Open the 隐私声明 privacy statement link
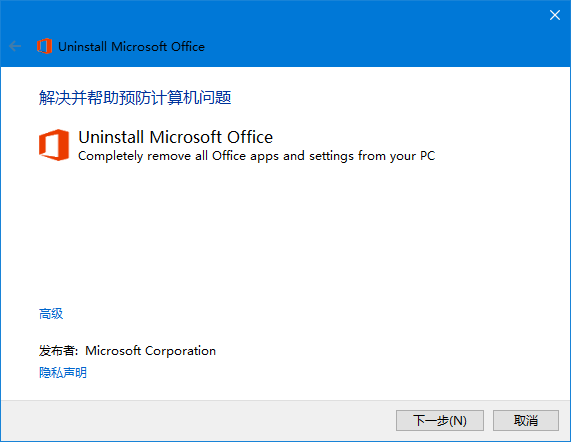 [x=63, y=372]
